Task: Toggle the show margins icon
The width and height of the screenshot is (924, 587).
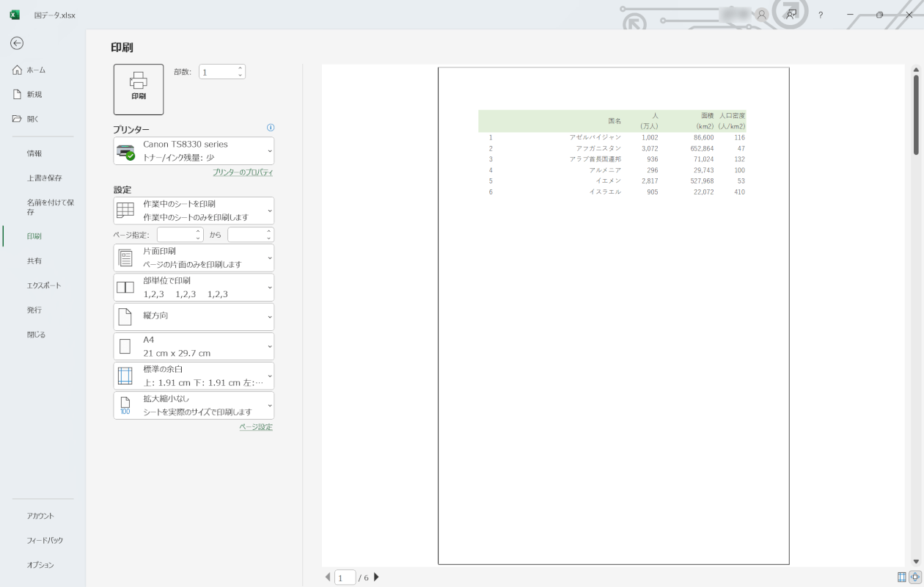Action: (x=902, y=577)
